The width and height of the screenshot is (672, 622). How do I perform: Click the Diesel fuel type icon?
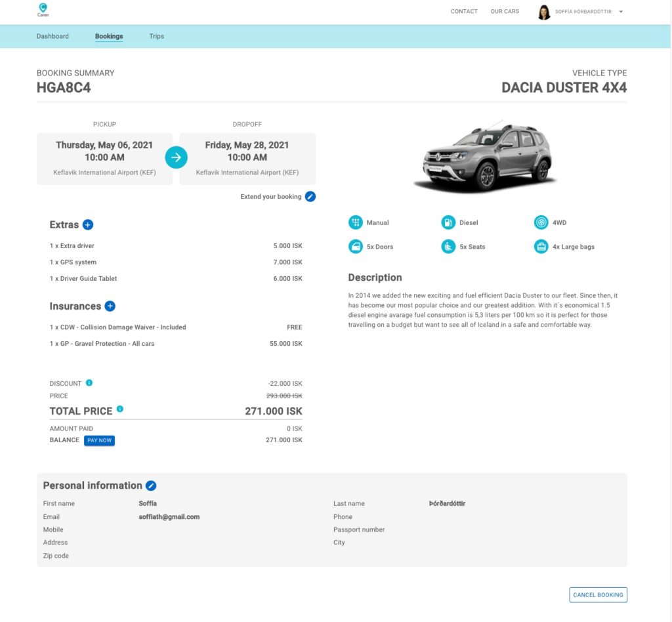coord(449,222)
